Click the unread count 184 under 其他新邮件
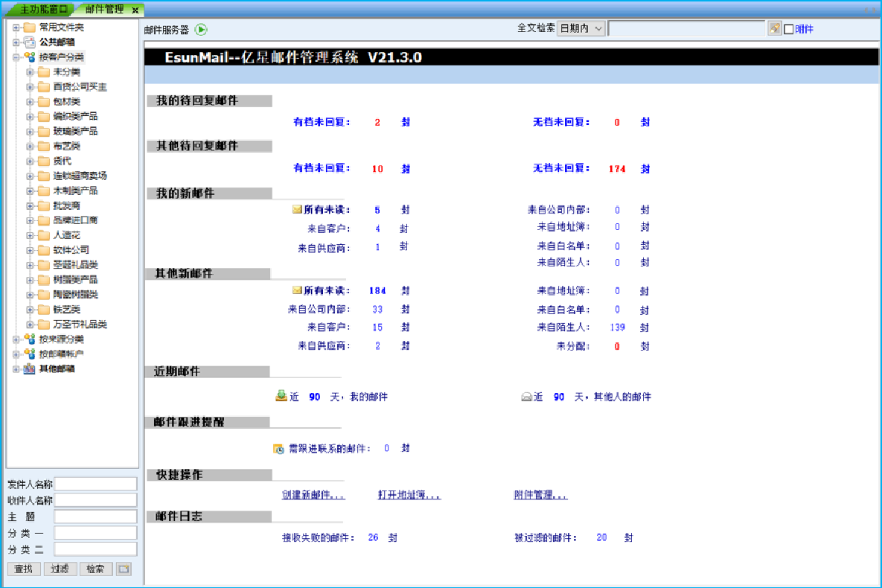Screen dimensions: 882x588 coord(377,291)
